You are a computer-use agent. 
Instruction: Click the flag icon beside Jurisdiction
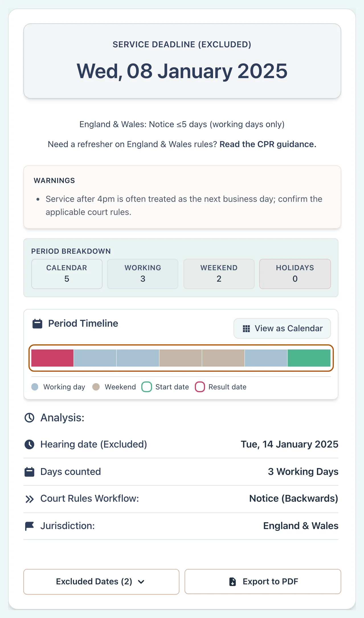(29, 526)
